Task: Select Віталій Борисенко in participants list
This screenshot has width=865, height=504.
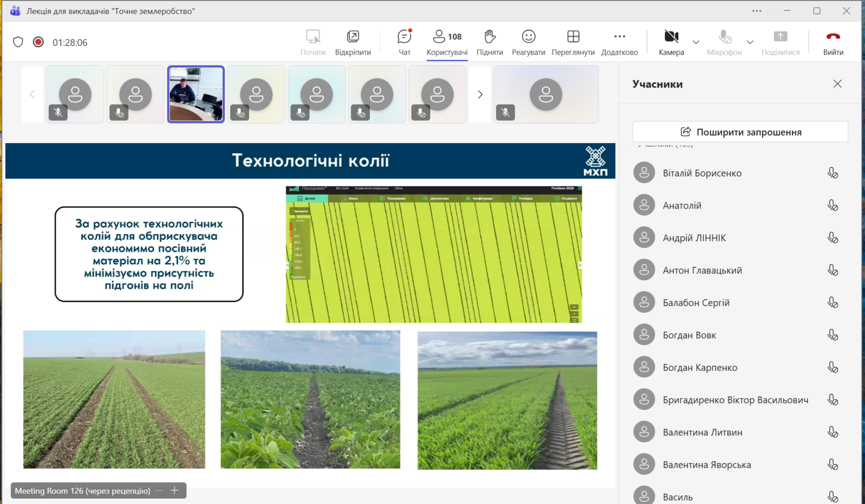Action: (x=702, y=173)
